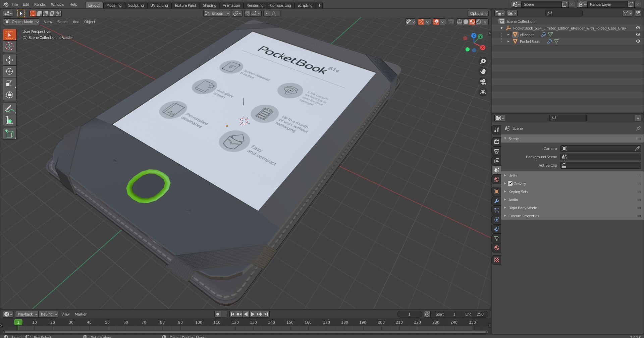Activate the Cursor tool
This screenshot has height=338, width=644.
point(9,46)
